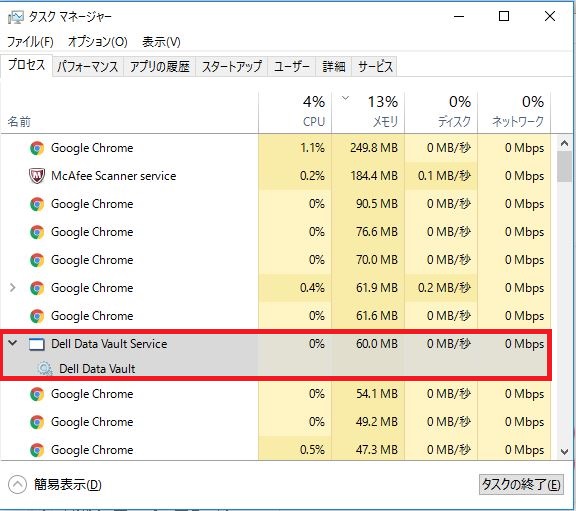Click the 0.2% CPU value
The width and height of the screenshot is (576, 511).
[312, 176]
